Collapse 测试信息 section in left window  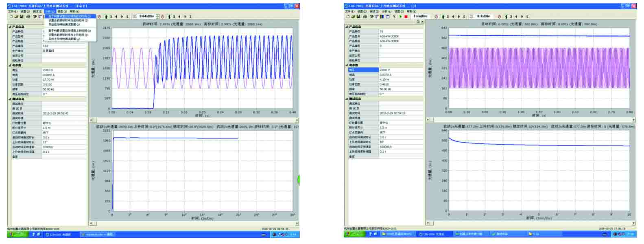10,99
